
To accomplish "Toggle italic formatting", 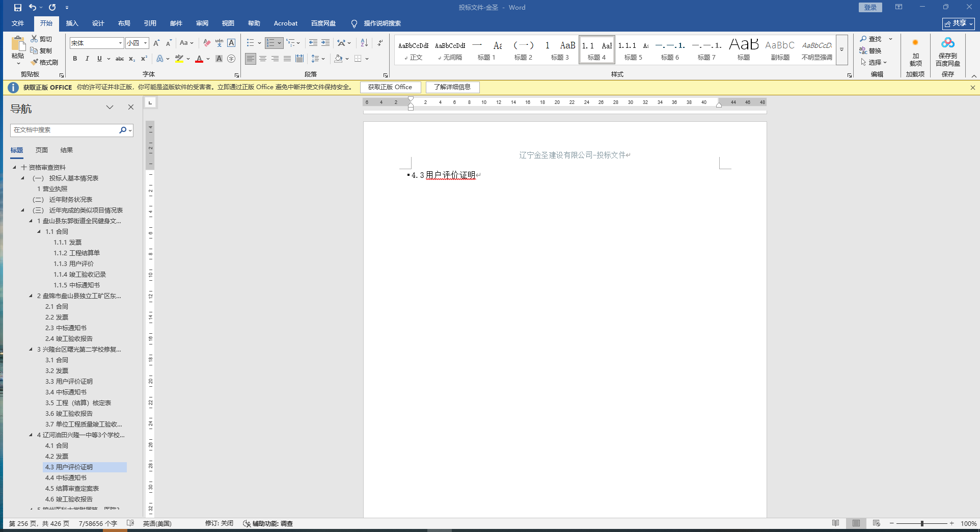I will click(x=87, y=59).
